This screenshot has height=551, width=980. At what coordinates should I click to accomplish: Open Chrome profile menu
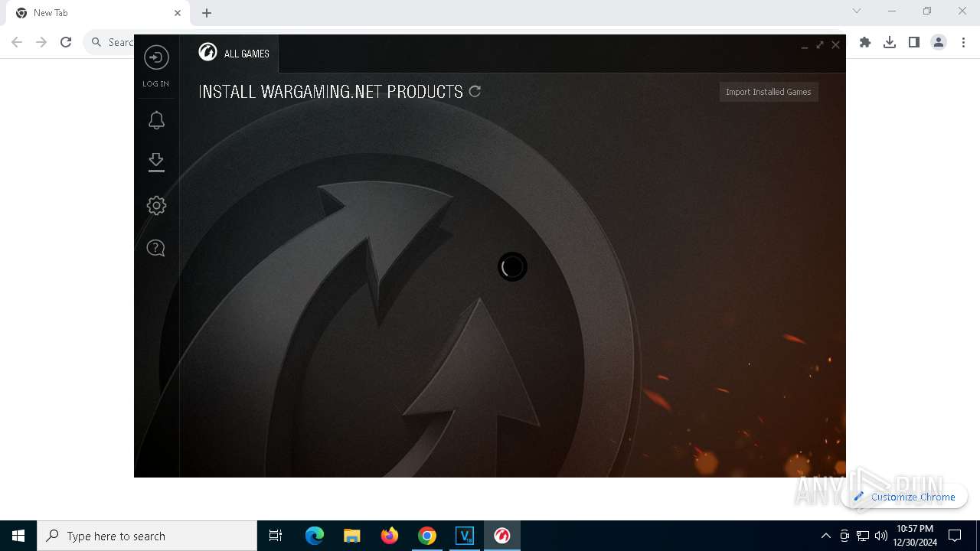coord(939,42)
